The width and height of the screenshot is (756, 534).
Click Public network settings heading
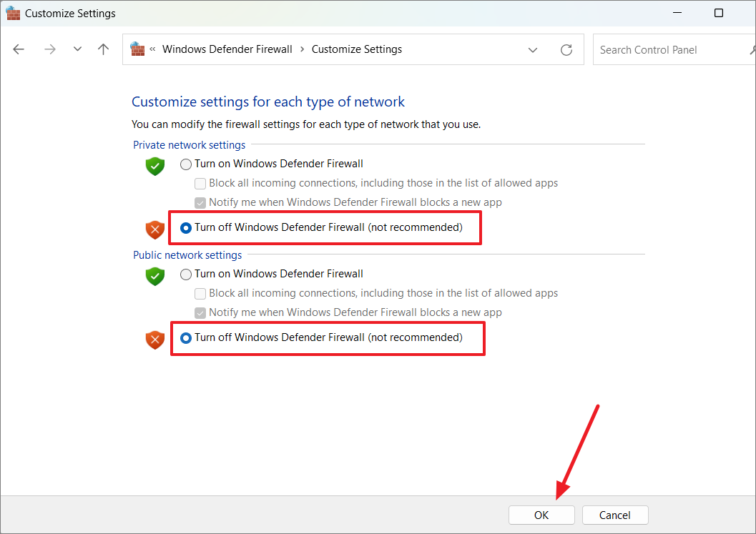coord(187,255)
